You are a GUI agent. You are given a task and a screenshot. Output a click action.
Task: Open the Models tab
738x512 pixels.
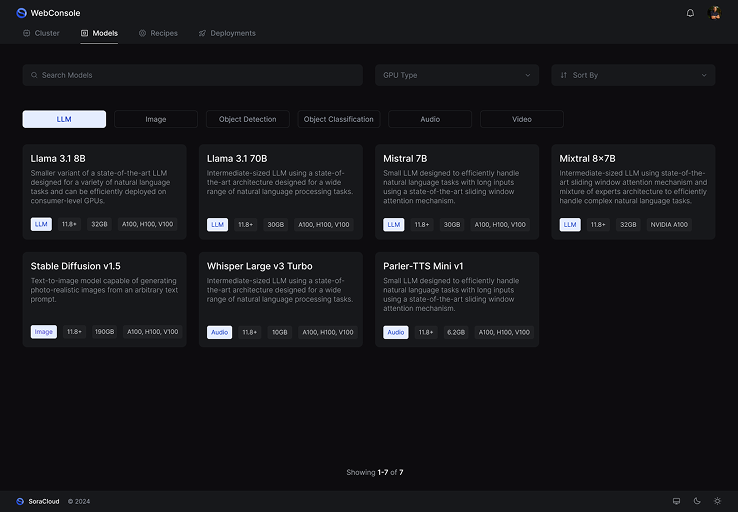click(99, 33)
